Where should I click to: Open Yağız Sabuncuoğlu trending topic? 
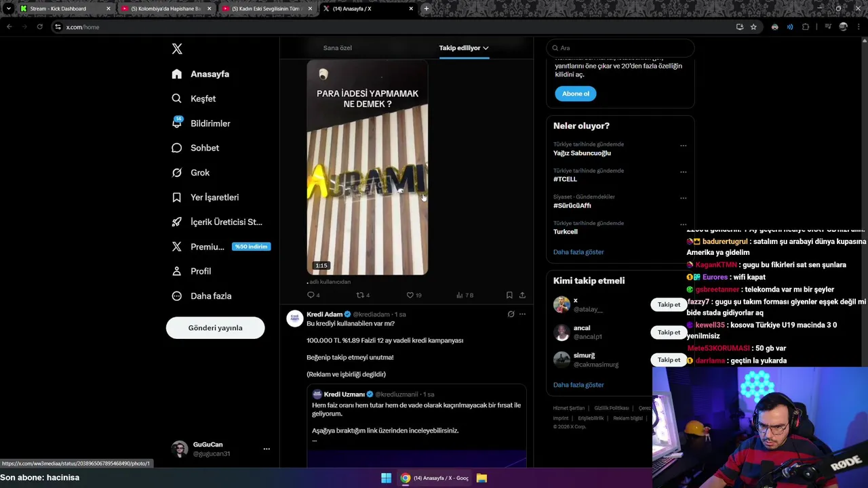point(582,153)
